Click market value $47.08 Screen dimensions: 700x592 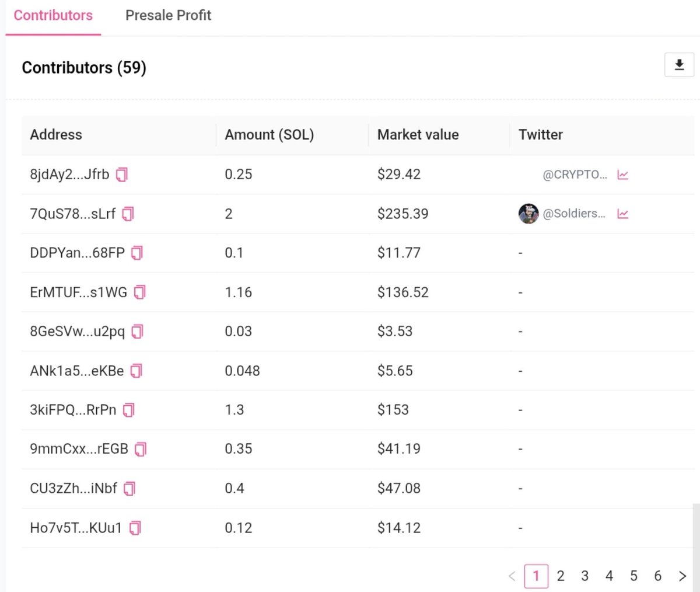[399, 488]
